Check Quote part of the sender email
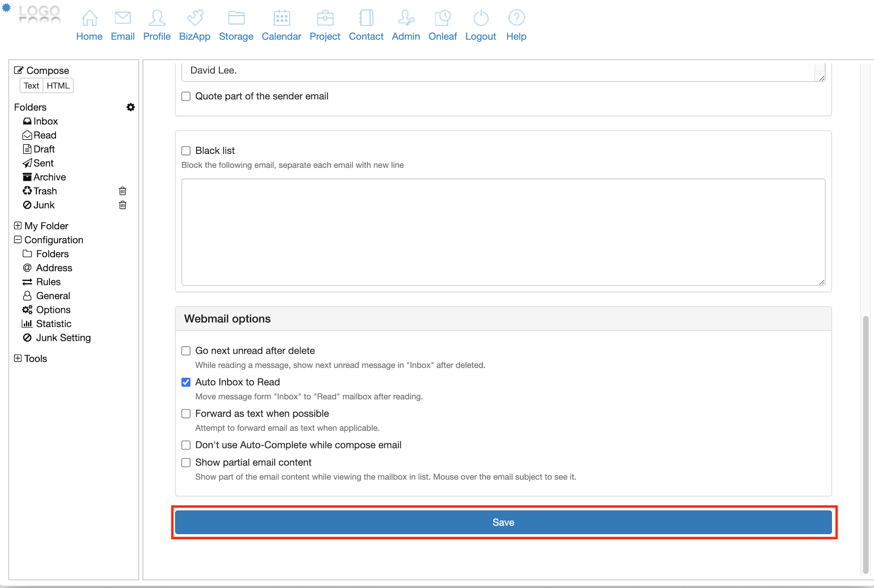This screenshot has height=588, width=874. pyautogui.click(x=186, y=97)
